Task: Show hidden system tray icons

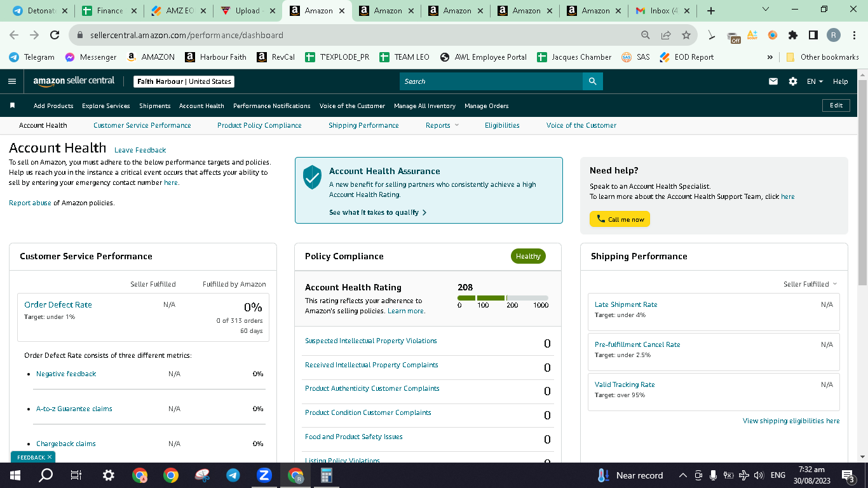Action: pyautogui.click(x=683, y=475)
